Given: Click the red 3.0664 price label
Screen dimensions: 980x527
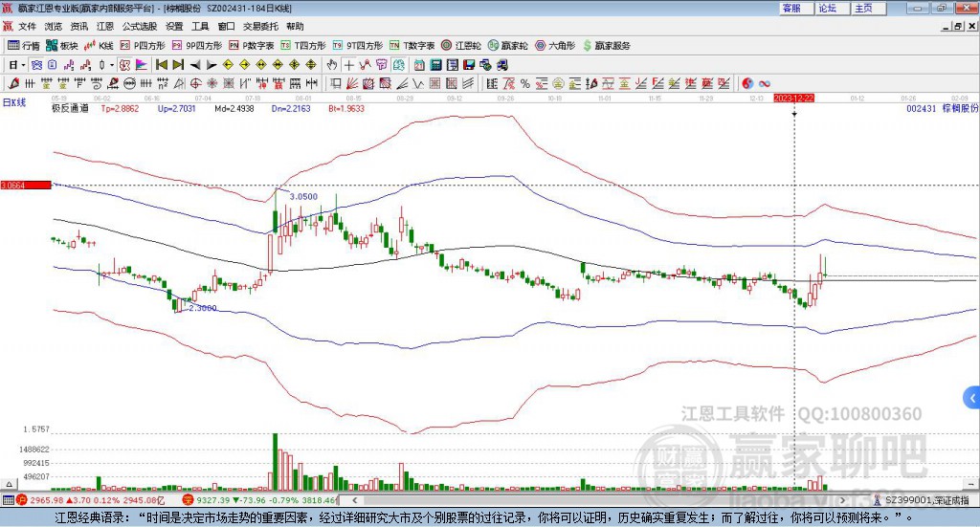Looking at the screenshot, I should (26, 185).
